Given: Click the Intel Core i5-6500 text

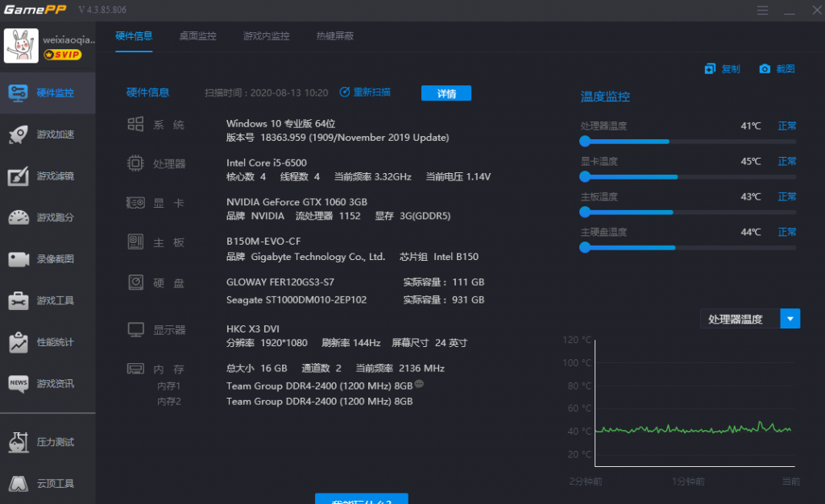Looking at the screenshot, I should click(266, 163).
